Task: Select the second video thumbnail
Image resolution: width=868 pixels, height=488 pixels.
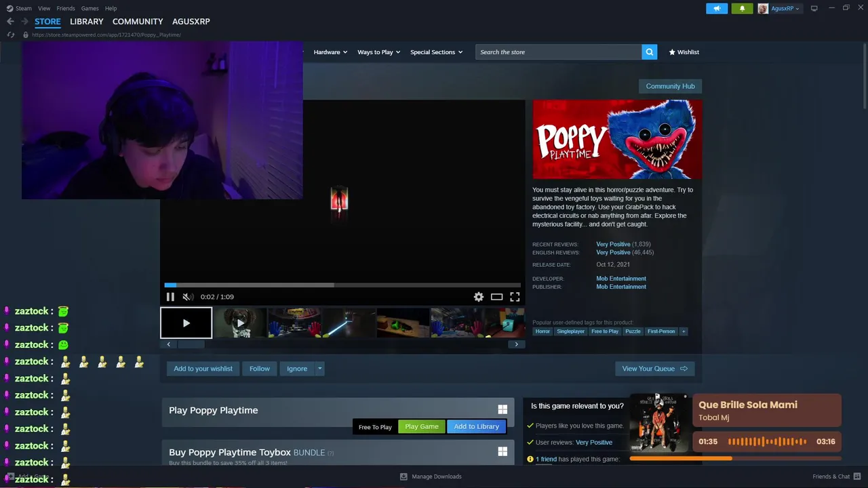Action: pos(240,323)
